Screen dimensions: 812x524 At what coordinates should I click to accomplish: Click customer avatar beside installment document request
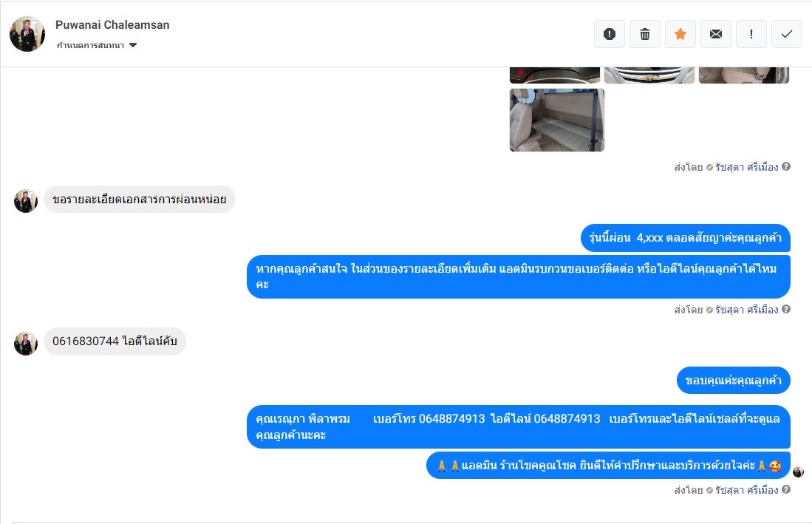click(x=25, y=201)
